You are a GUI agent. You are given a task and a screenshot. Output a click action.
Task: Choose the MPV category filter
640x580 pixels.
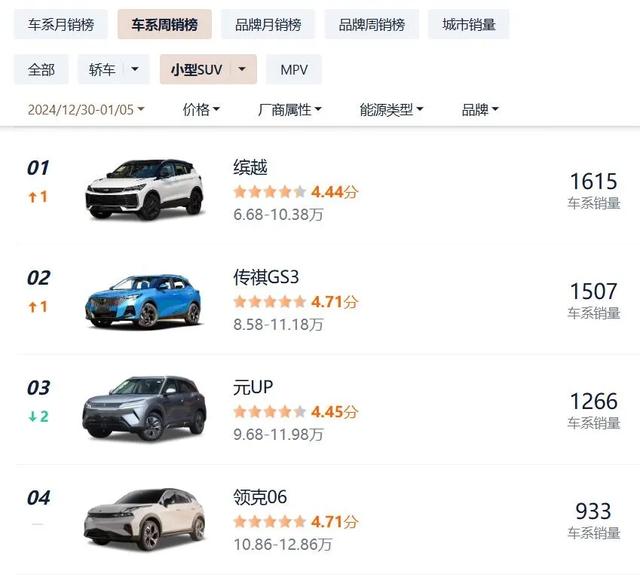294,69
